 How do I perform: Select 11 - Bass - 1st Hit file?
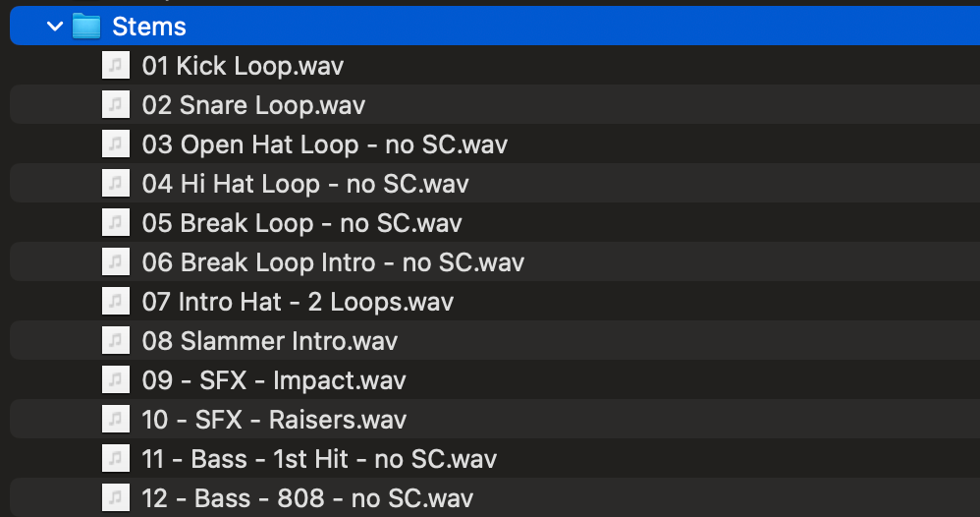[x=319, y=459]
